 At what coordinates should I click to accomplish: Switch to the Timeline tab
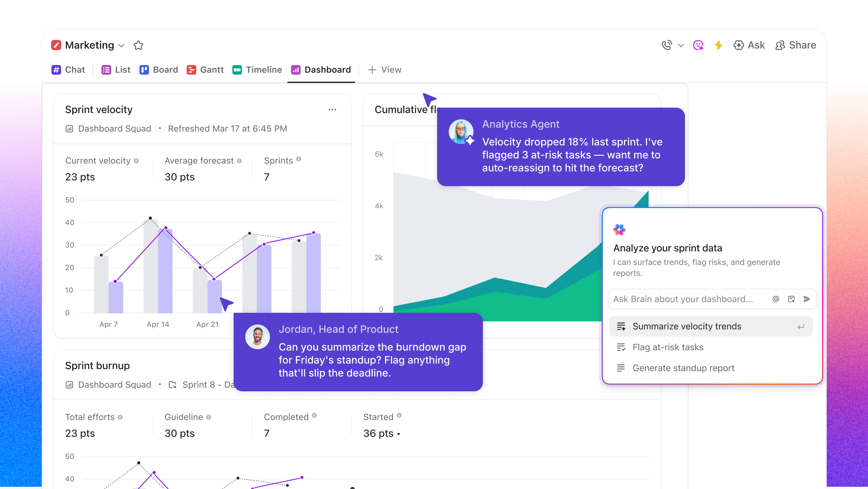point(257,70)
